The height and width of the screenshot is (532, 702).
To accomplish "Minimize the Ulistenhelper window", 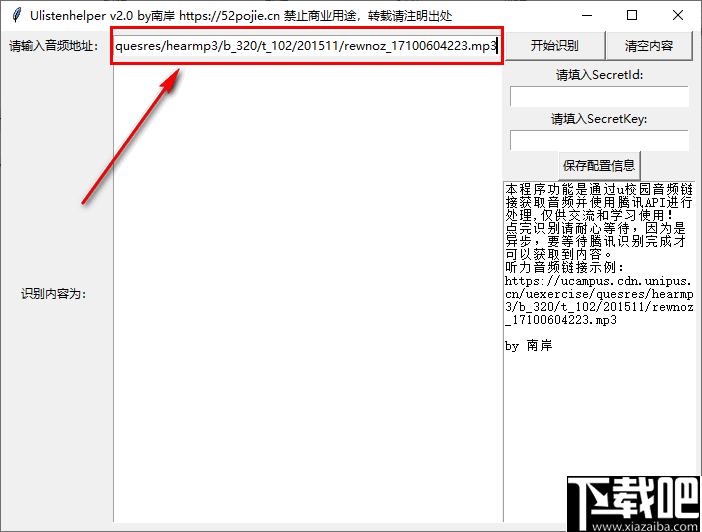I will pos(587,15).
